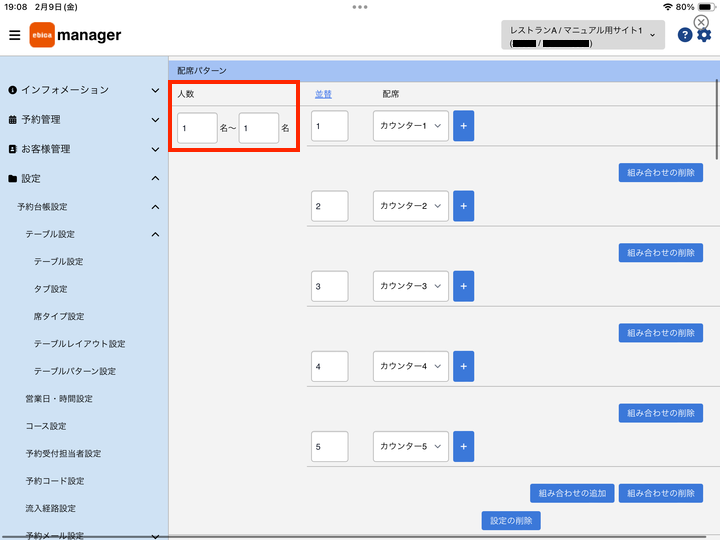Click the sort order field showing 5
Screen dimensions: 720x540
(329, 446)
